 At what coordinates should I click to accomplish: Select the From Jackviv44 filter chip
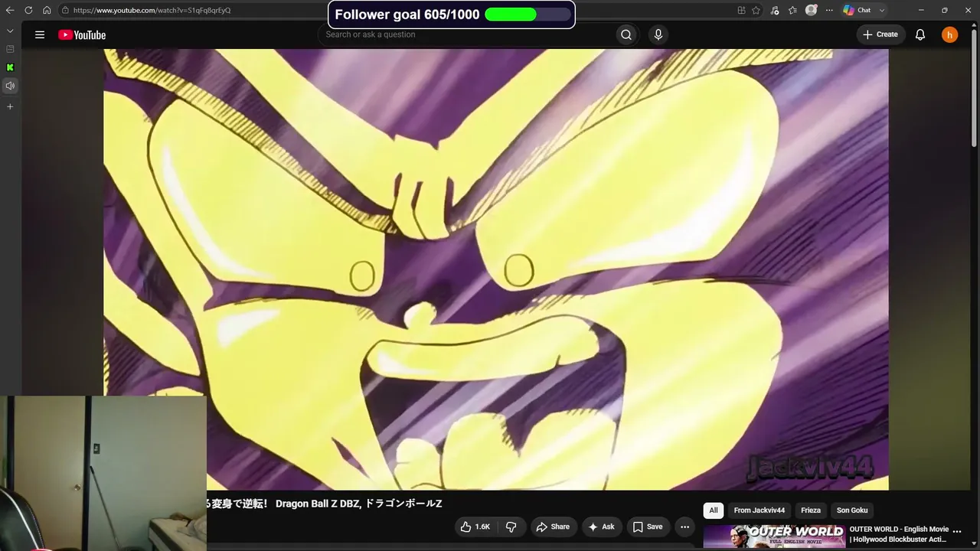pyautogui.click(x=759, y=510)
